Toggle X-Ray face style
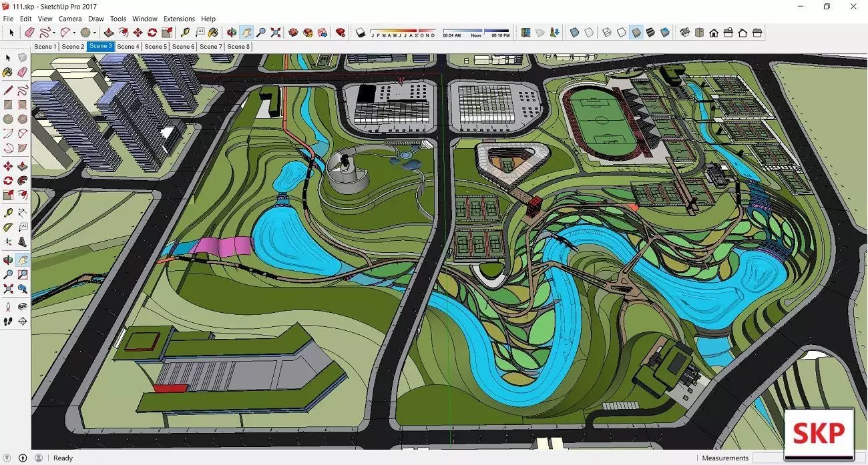 click(x=574, y=32)
